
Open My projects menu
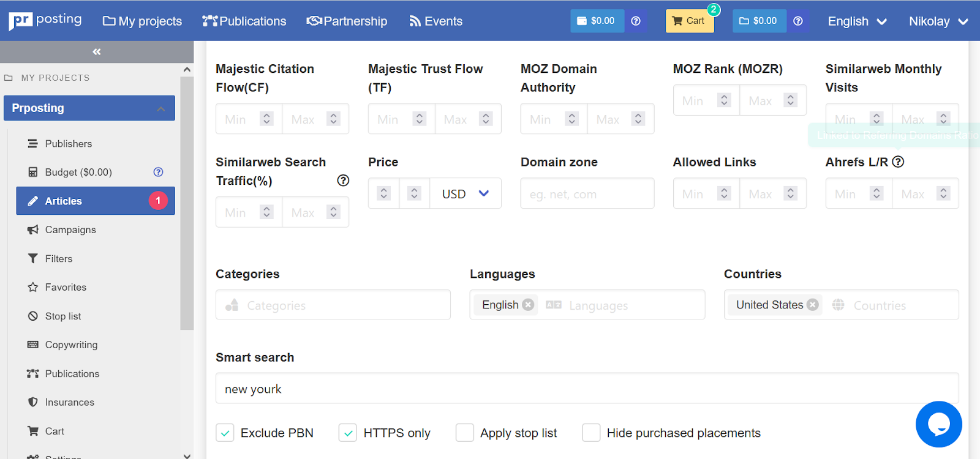[x=142, y=21]
